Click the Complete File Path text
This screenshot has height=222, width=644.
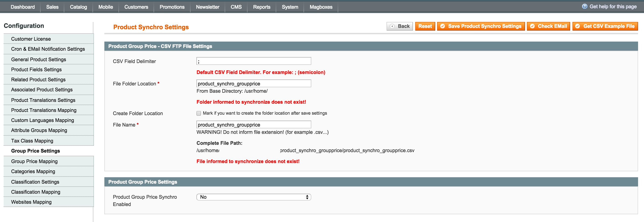click(x=219, y=143)
